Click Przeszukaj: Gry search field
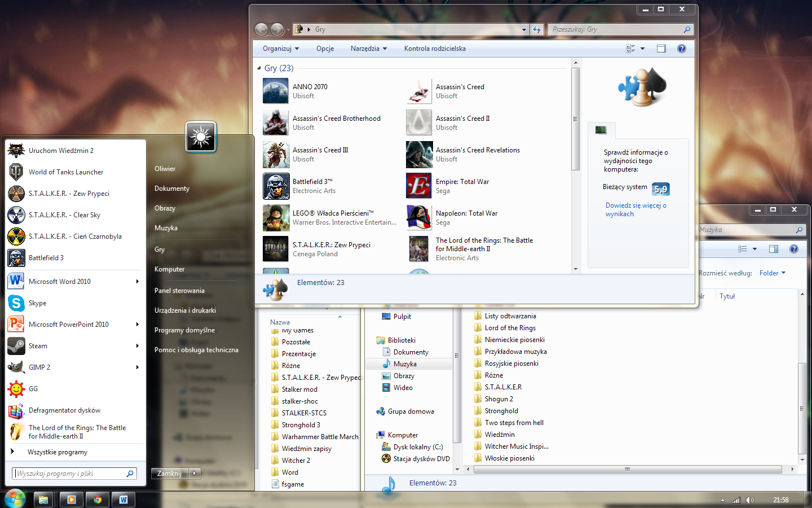812x508 pixels. tap(620, 29)
